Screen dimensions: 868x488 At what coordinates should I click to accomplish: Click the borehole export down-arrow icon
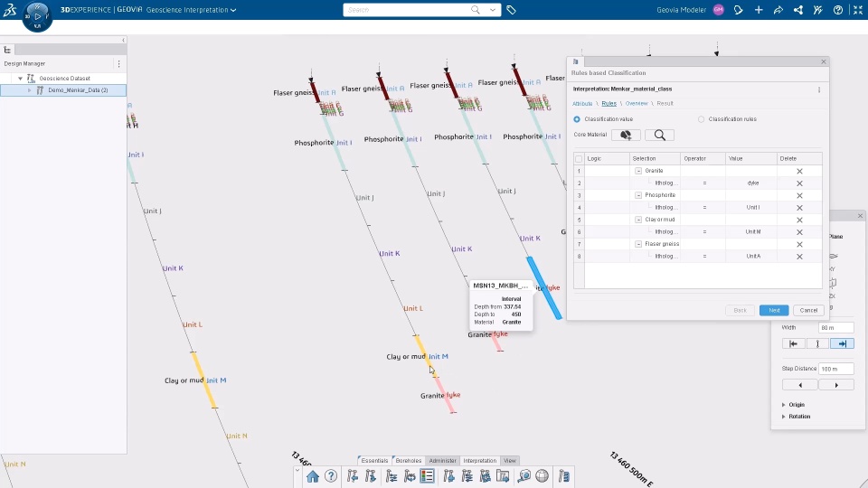(371, 476)
